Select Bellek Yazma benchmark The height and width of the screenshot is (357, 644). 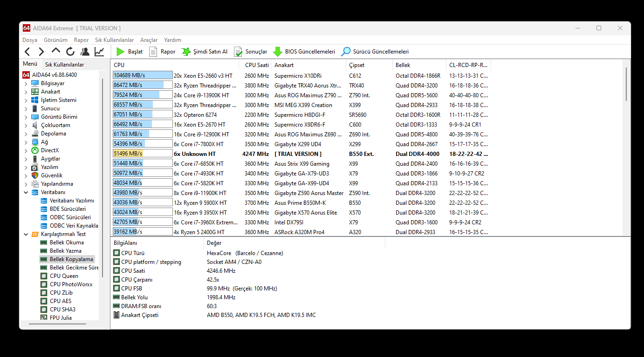(66, 251)
